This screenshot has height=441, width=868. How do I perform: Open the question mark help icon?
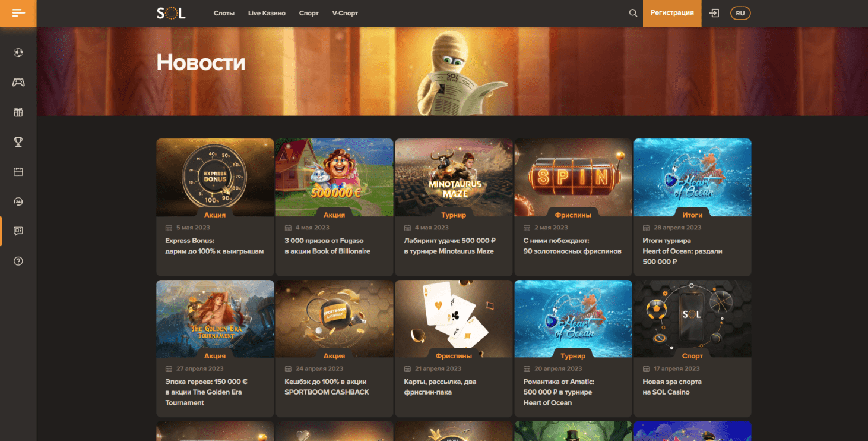(x=18, y=261)
